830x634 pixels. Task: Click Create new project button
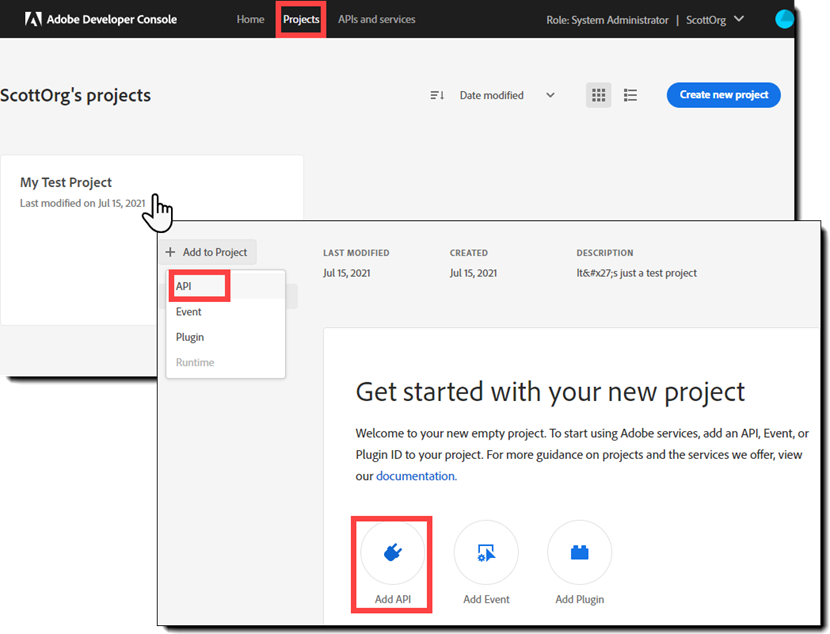point(723,95)
